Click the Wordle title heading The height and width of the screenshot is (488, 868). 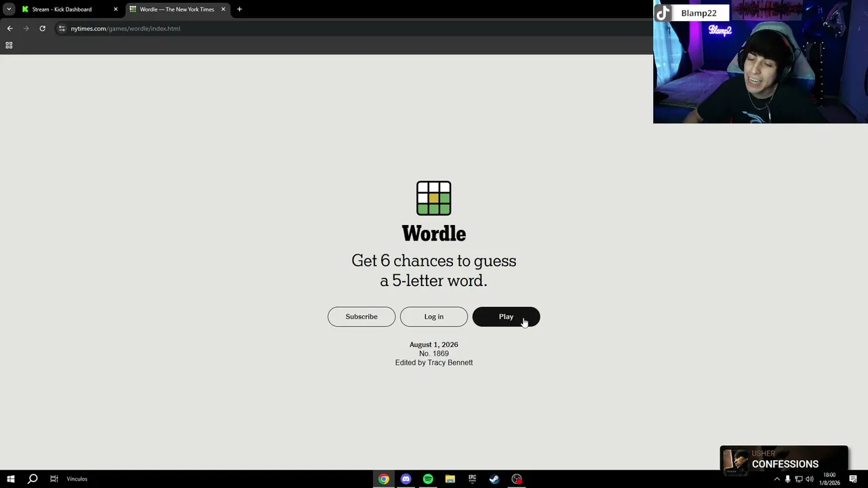click(x=434, y=234)
